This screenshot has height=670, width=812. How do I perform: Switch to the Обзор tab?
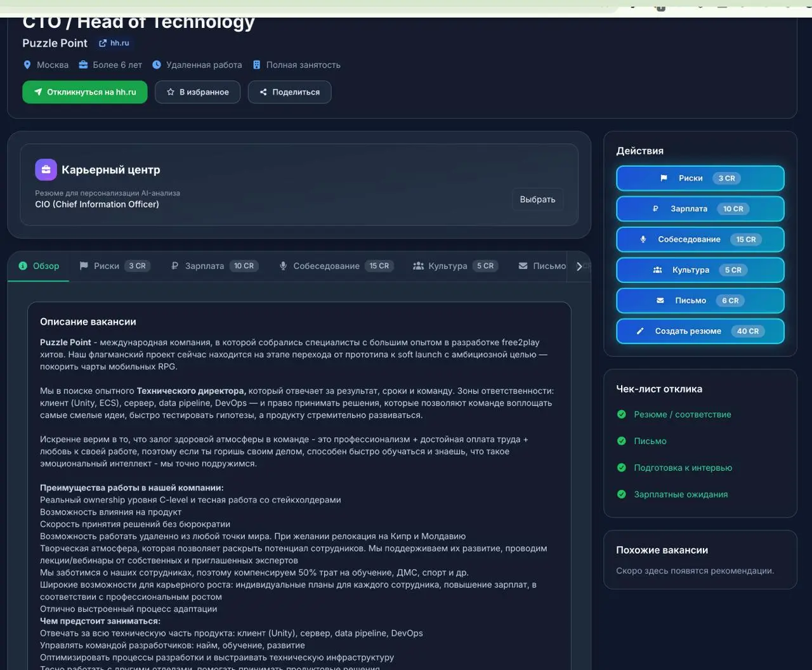(39, 266)
